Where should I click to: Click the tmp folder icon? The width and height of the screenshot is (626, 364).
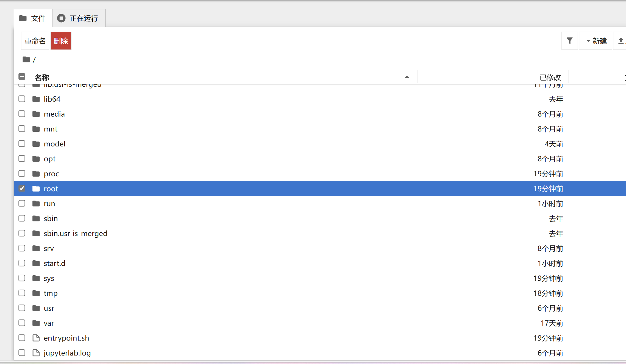36,293
